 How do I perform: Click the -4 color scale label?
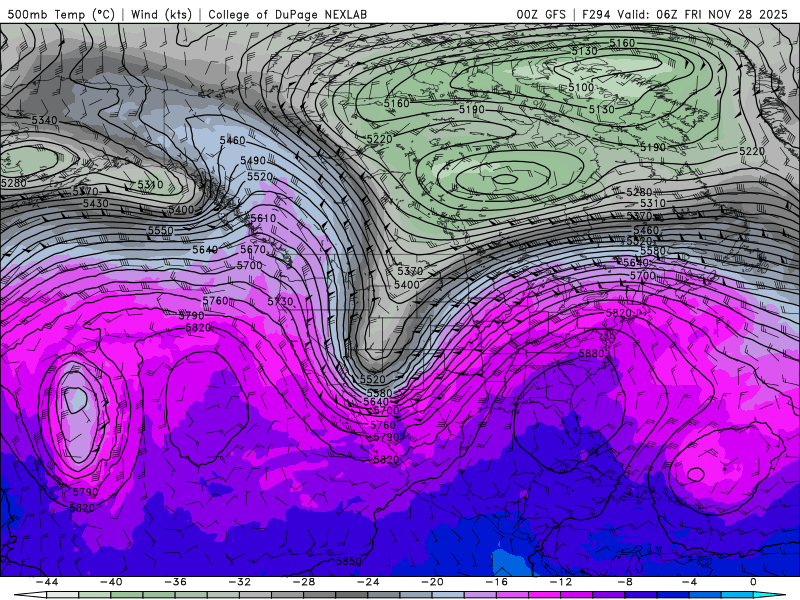689,582
